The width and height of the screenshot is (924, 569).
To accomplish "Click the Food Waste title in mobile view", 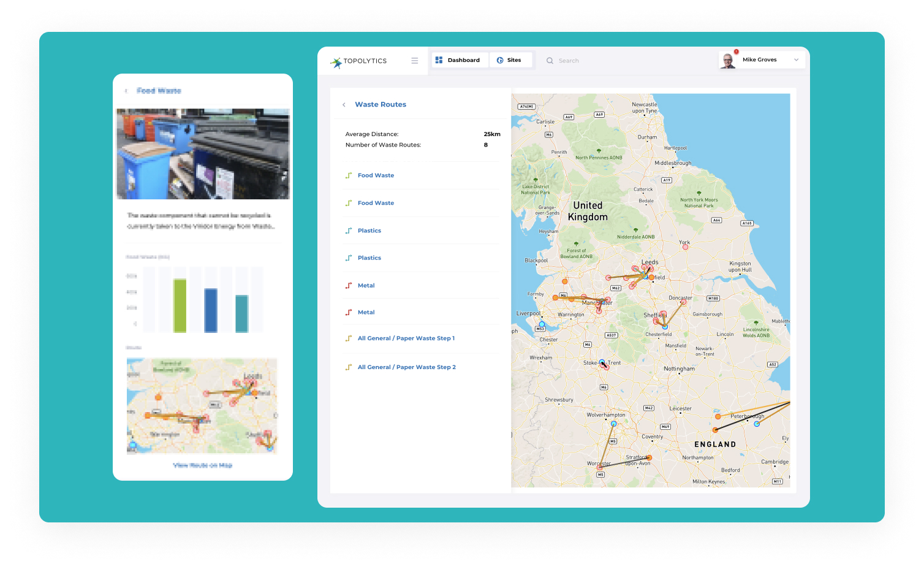I will 159,91.
